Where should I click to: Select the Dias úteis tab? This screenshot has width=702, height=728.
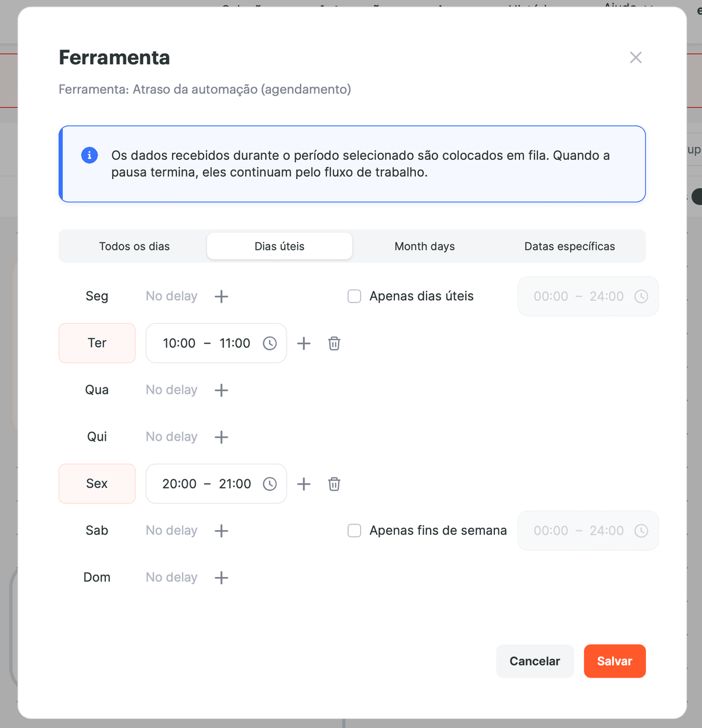(x=280, y=246)
